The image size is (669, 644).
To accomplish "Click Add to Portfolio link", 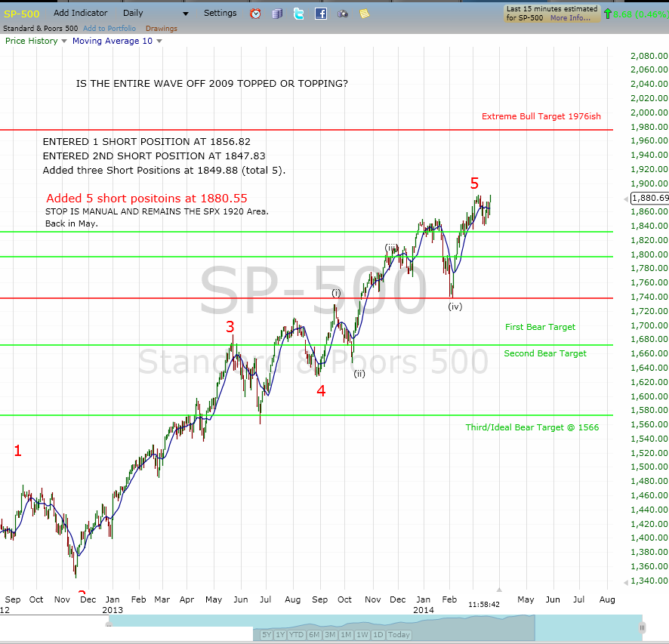I will point(109,28).
